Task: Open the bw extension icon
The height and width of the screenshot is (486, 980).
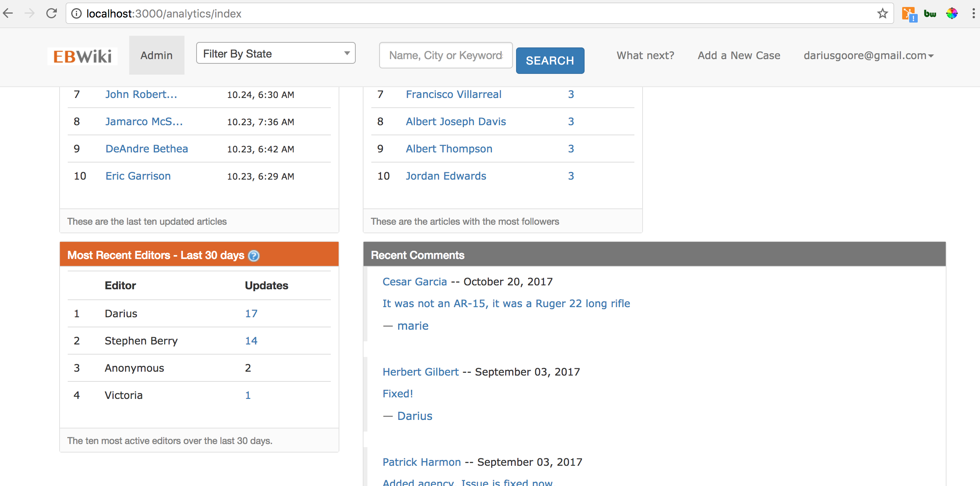Action: coord(930,13)
